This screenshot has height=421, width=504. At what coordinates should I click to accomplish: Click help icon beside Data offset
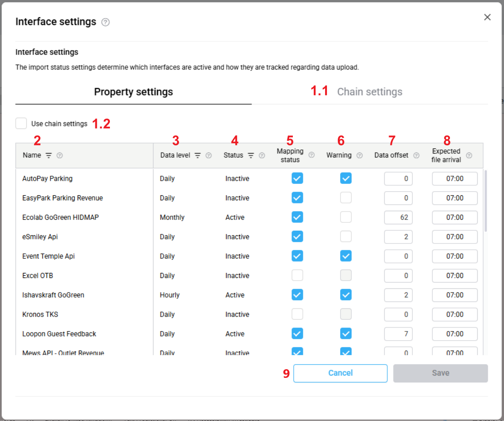416,155
